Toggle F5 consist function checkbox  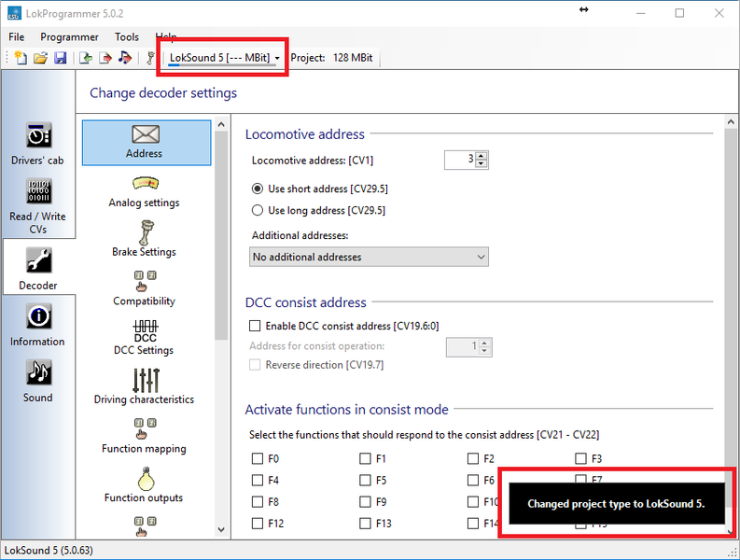coord(365,481)
